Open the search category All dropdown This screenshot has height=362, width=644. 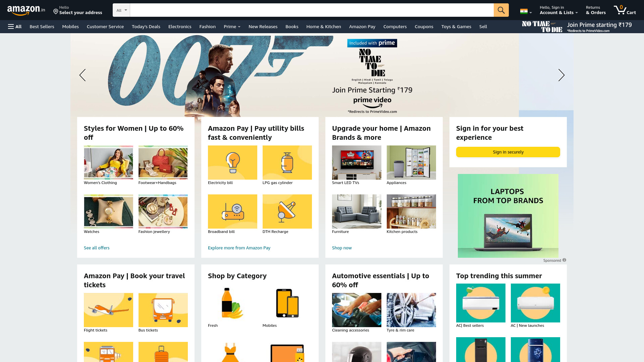[121, 10]
